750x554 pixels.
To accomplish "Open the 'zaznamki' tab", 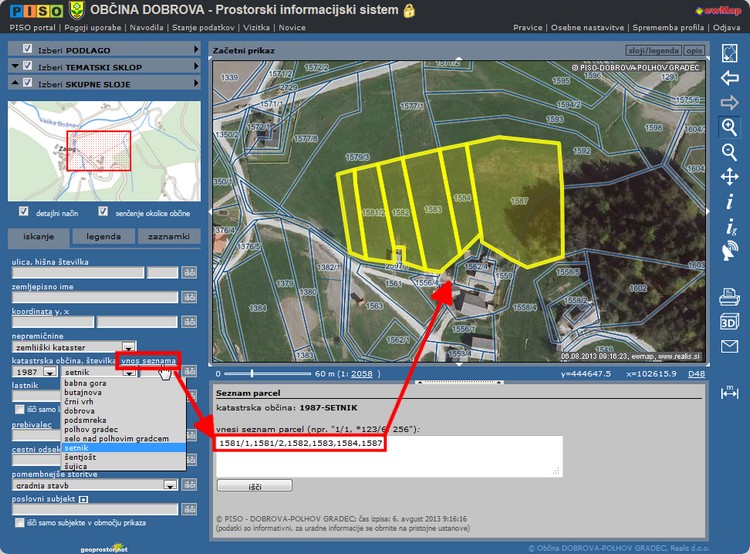I will click(x=169, y=238).
